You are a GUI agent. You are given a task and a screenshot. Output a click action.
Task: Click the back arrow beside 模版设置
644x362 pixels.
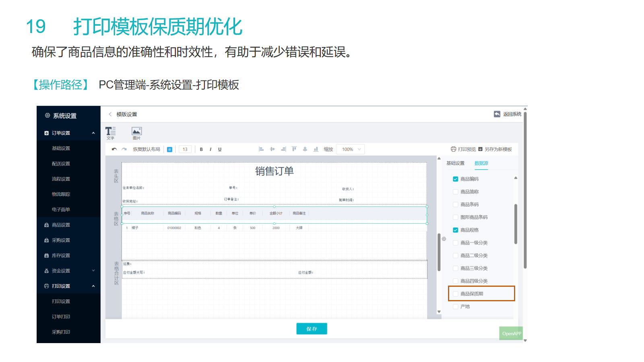click(110, 114)
